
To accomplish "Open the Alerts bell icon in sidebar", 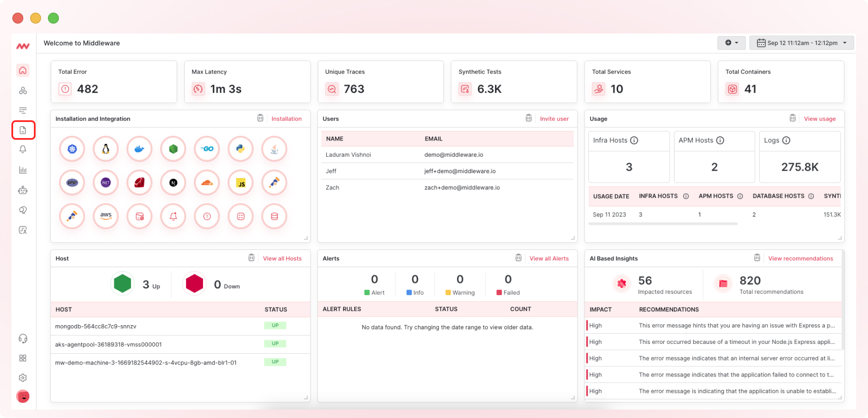I will pos(23,149).
